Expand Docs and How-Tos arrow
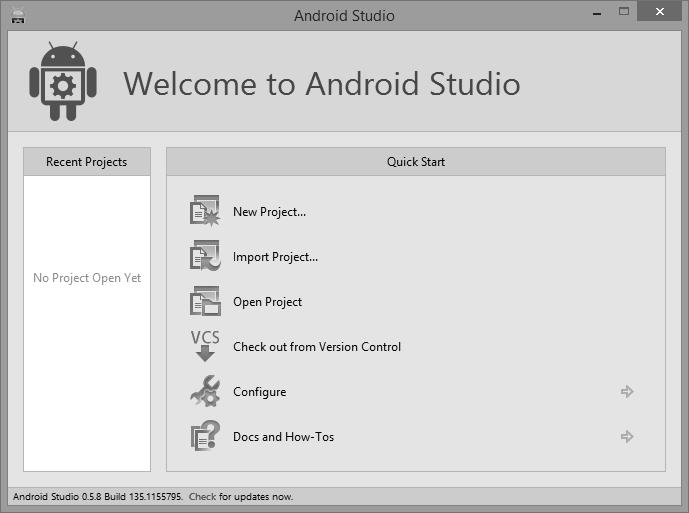The image size is (689, 513). coord(627,437)
